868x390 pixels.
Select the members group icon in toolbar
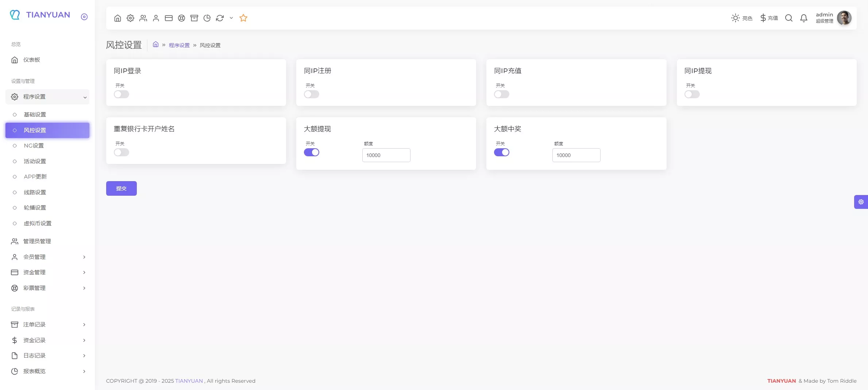(143, 18)
